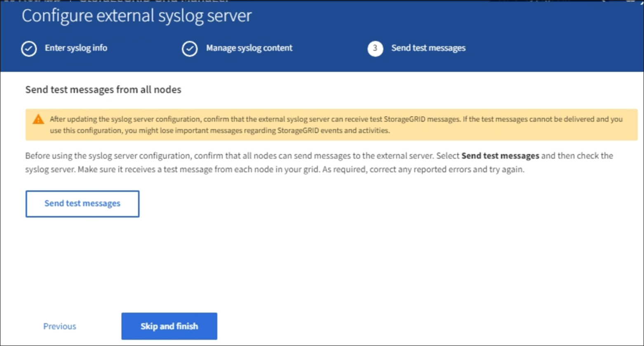Click the Send test messages from all nodes heading

click(103, 89)
